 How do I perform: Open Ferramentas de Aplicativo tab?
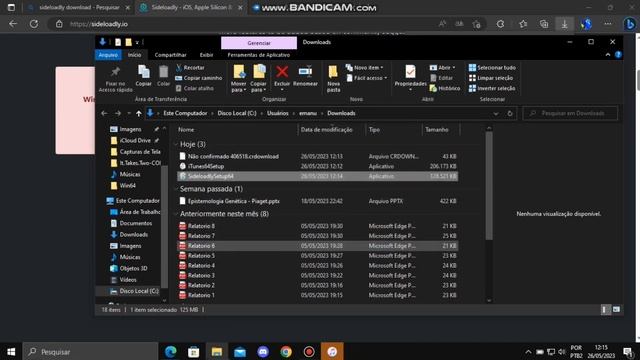pos(259,55)
